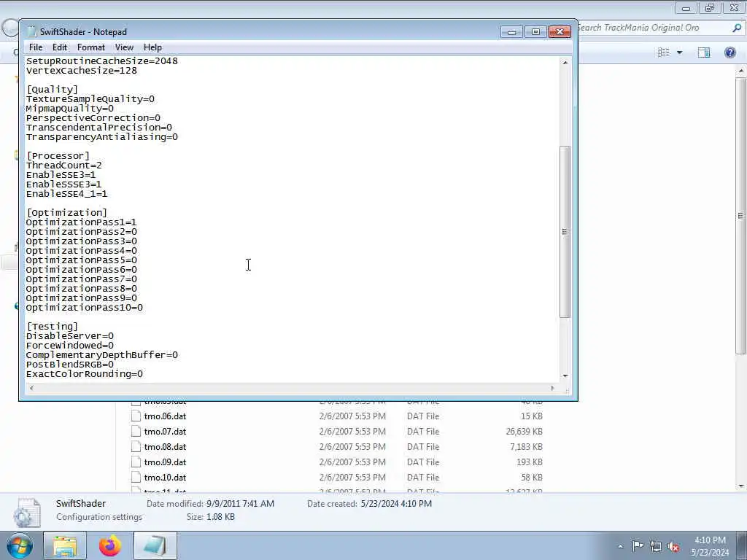The image size is (747, 560).
Task: Select file tmo.10.dat in Explorer
Action: point(165,477)
